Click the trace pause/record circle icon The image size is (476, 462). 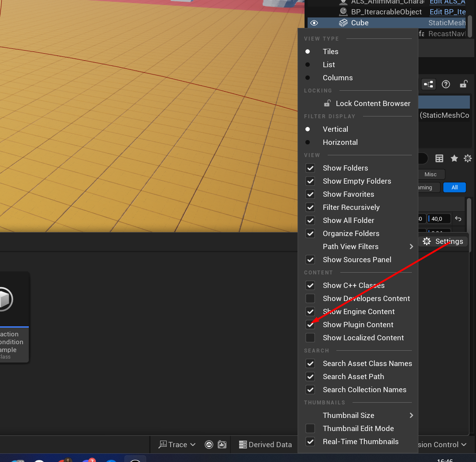pyautogui.click(x=209, y=445)
